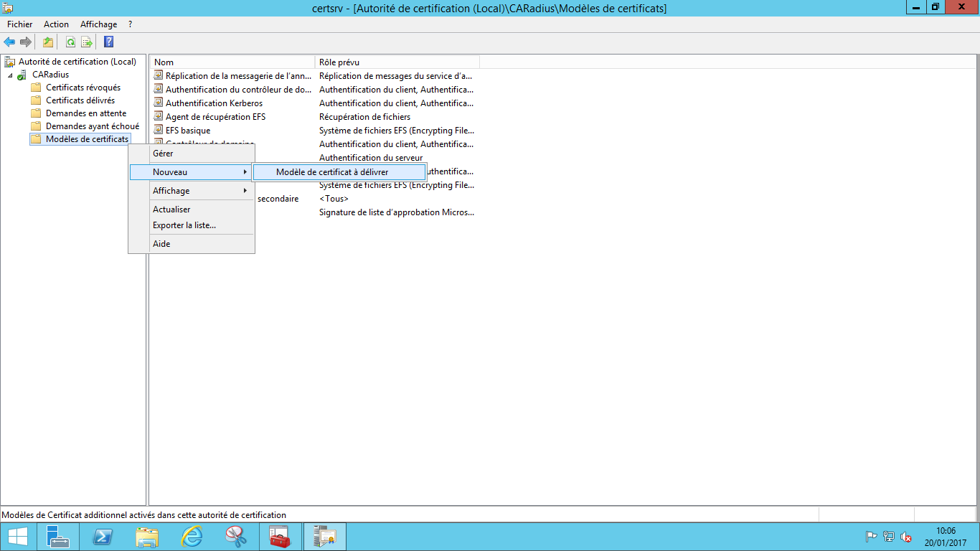Image resolution: width=980 pixels, height=551 pixels.
Task: Select Demandes en attente folder
Action: pos(85,113)
